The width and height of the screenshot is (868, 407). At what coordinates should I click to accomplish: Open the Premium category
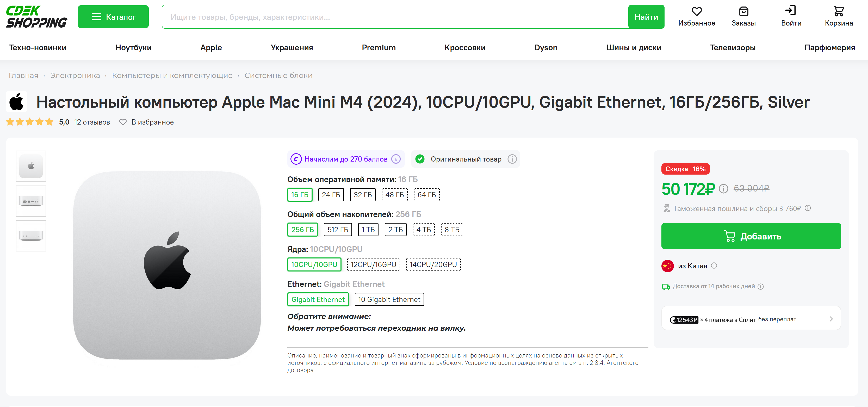(x=379, y=47)
